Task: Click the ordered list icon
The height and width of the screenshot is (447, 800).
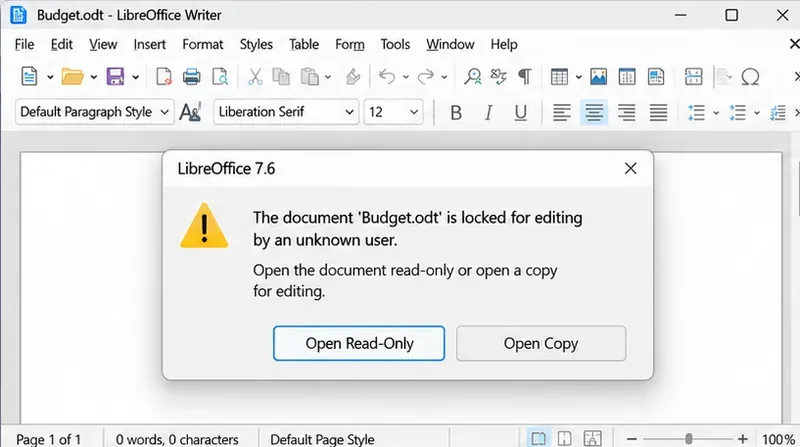Action: pos(737,112)
